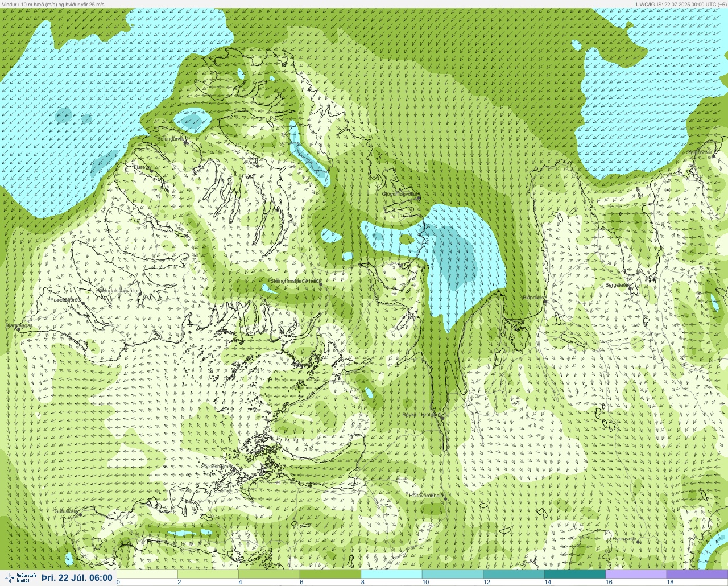Viewport: 728px width, 586px height.
Task: Select the 0–2 m/s pale yellow legend swatch
Action: click(x=147, y=574)
